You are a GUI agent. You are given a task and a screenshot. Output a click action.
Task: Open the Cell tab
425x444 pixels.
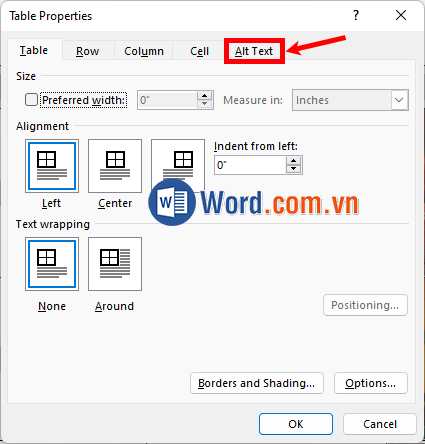tap(199, 51)
